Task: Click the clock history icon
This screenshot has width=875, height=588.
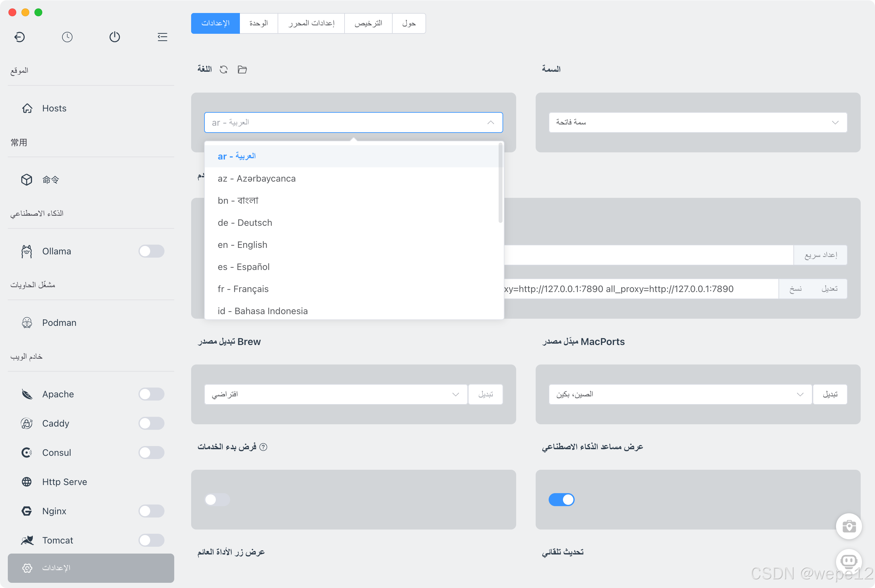Action: click(x=67, y=37)
